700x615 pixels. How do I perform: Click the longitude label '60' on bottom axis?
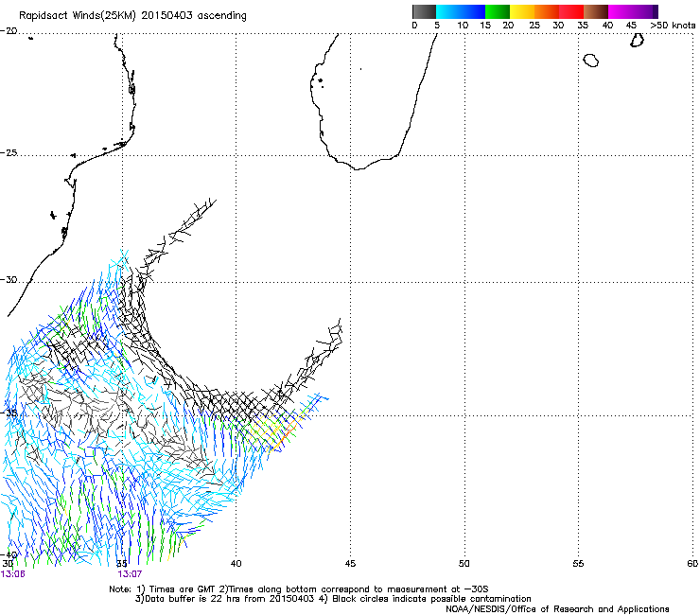692,564
